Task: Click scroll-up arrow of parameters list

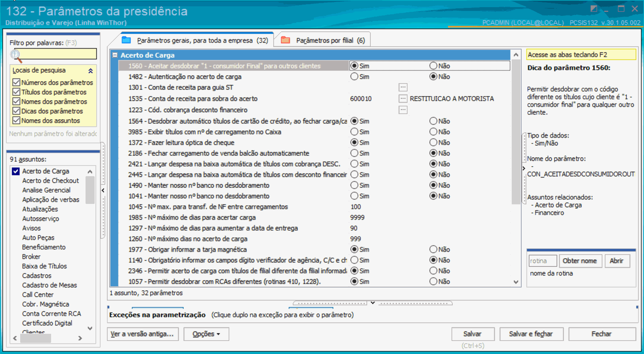Action: (516, 55)
